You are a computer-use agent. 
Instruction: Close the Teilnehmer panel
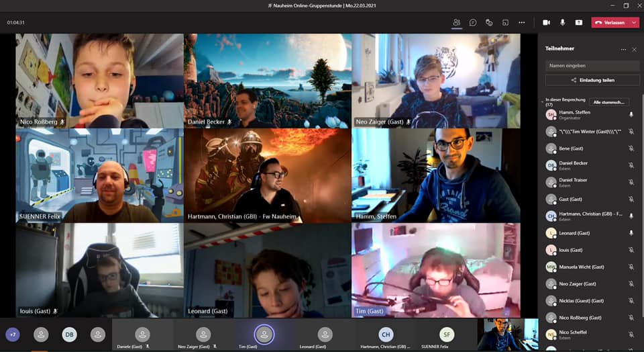[634, 49]
